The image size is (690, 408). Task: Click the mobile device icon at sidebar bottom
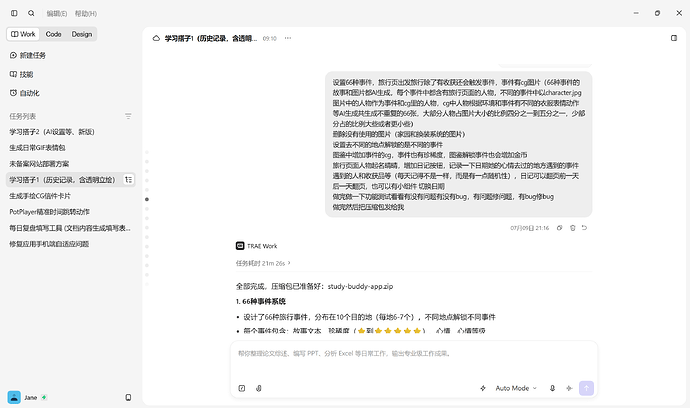(x=128, y=397)
